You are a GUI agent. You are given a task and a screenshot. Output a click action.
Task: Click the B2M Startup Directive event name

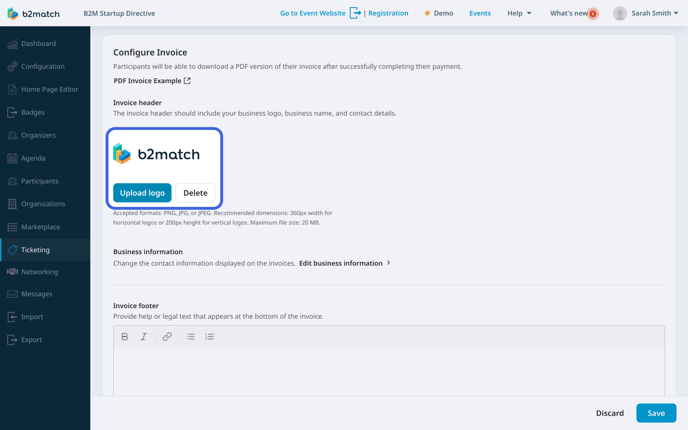tap(119, 13)
